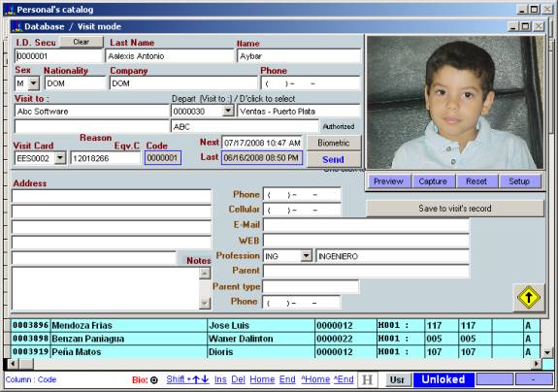
Task: Expand the Profession ING dropdown
Action: [x=306, y=256]
